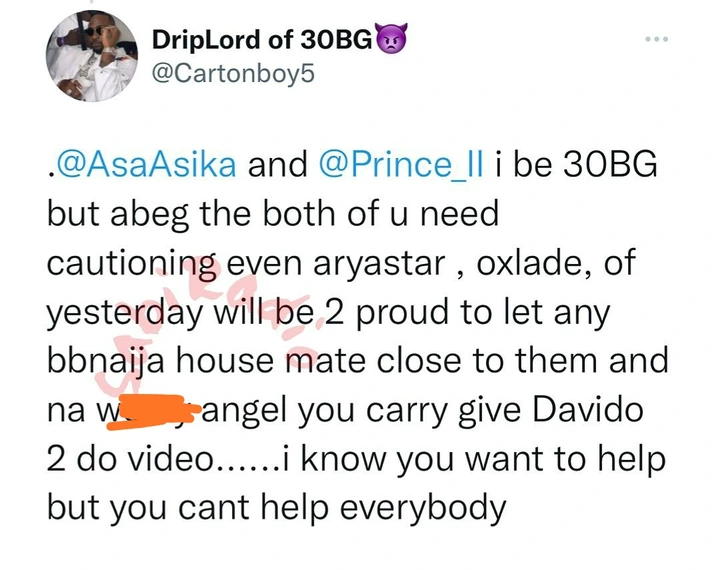Viewport: 720px width, 570px height.
Task: Open the @Prince_II mention
Action: 401,164
